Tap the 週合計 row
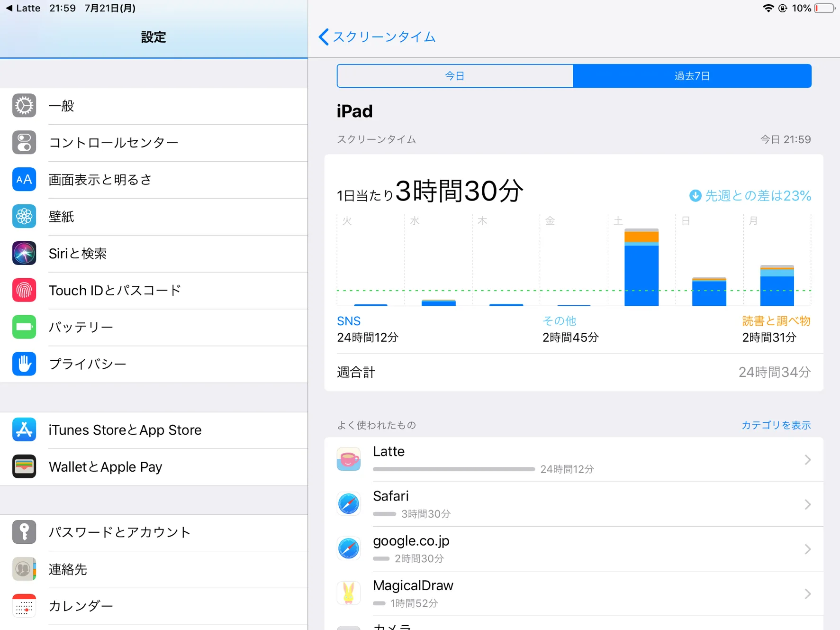 pos(574,372)
